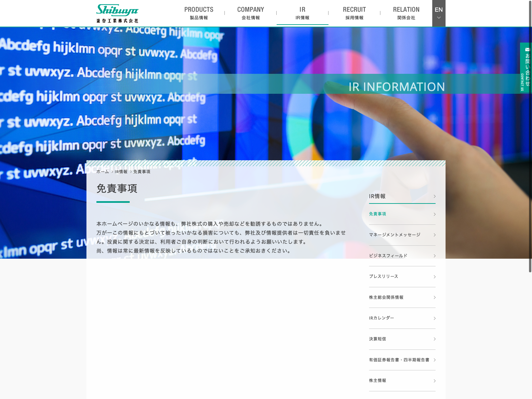Image resolution: width=532 pixels, height=399 pixels.
Task: Open 有価証券報告書・四半期報告書 sidebar link
Action: point(399,360)
